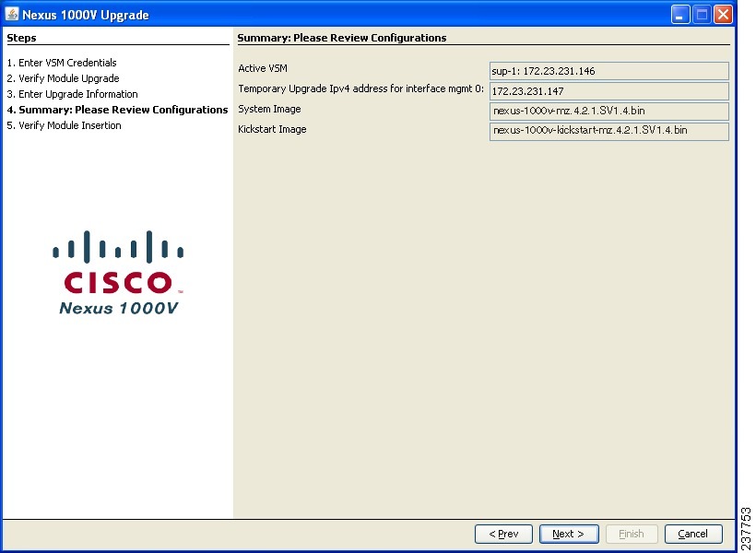
Task: Click the Active VSM label
Action: tap(263, 68)
